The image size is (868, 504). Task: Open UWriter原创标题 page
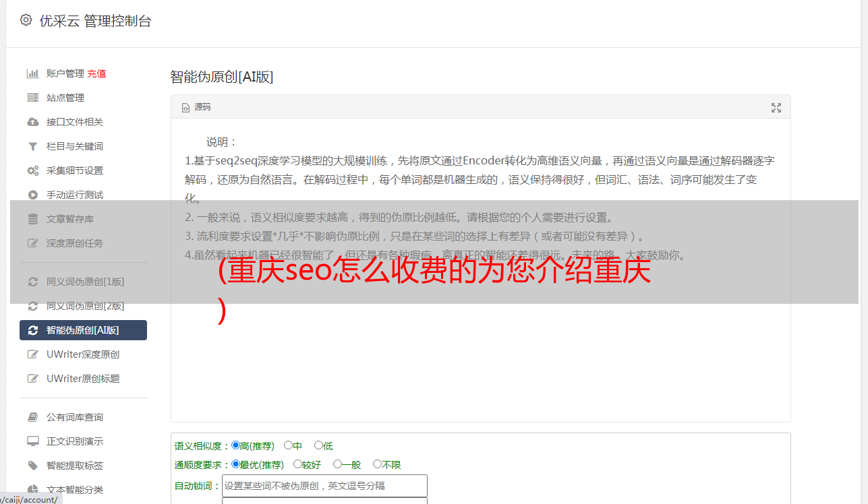tap(83, 379)
